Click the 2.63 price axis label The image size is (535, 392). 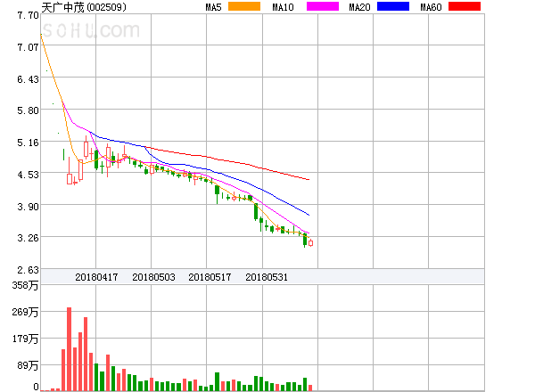click(x=28, y=270)
